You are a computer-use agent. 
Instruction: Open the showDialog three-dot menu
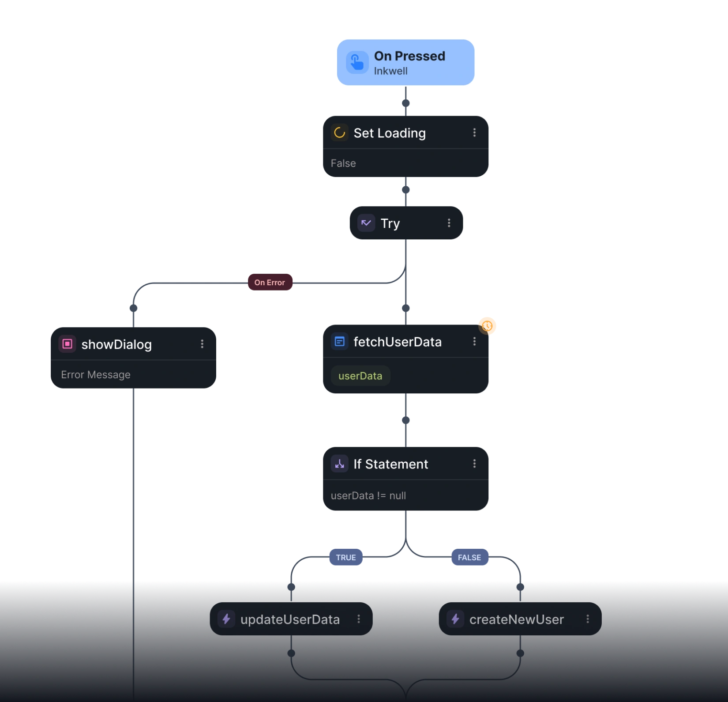coord(202,344)
